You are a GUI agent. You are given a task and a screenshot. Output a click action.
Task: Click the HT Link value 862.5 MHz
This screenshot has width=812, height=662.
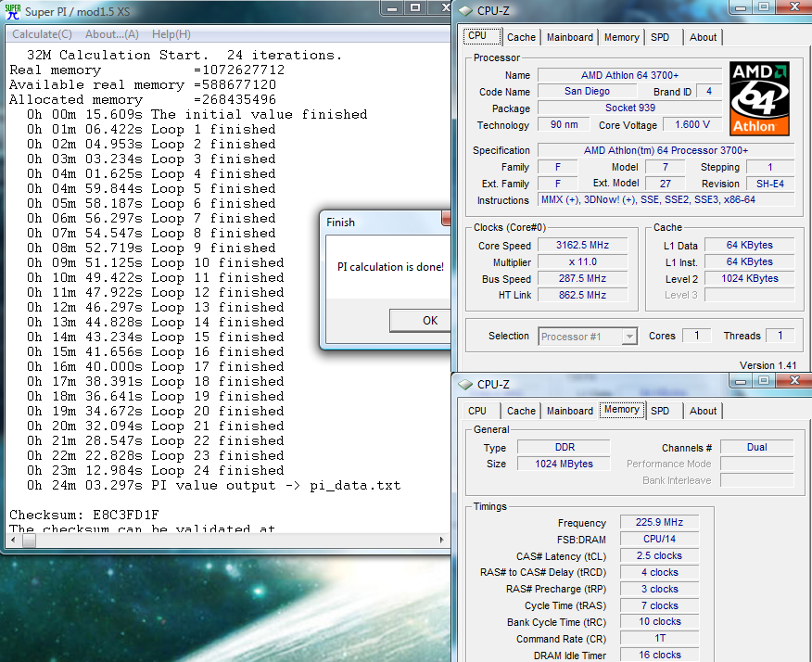pos(583,295)
